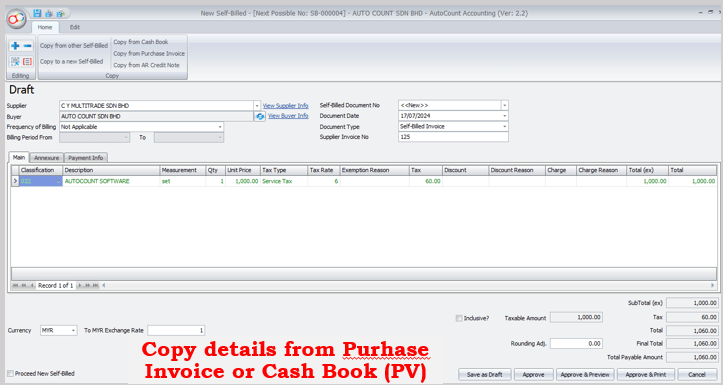This screenshot has width=723, height=385.
Task: Expand the Frequency of Billing dropdown
Action: 220,127
